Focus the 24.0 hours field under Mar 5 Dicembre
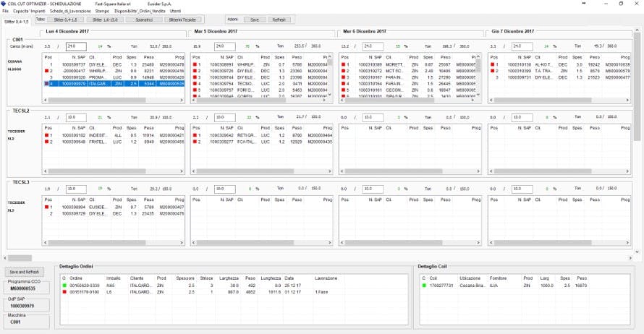This screenshot has height=334, width=644. point(224,46)
